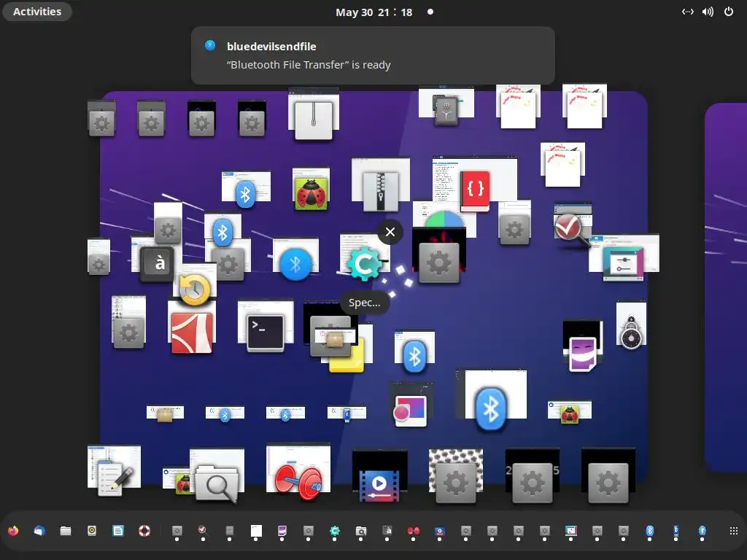Open the volume indicator in the top bar
This screenshot has height=560, width=747.
(x=708, y=12)
